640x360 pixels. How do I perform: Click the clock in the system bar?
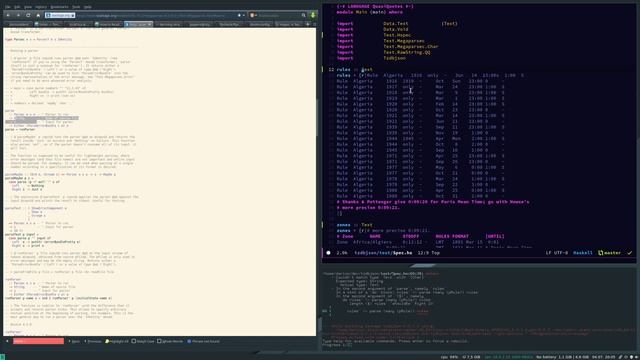click(603, 357)
